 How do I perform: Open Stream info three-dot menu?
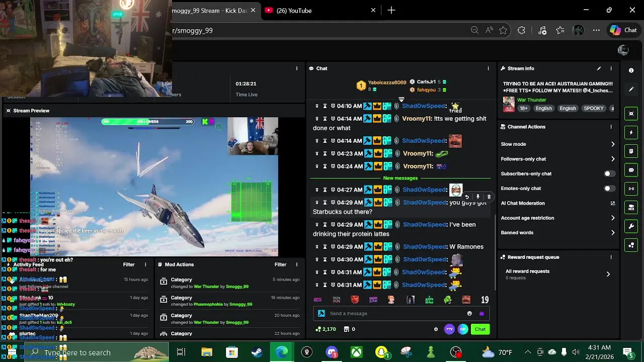pyautogui.click(x=611, y=68)
